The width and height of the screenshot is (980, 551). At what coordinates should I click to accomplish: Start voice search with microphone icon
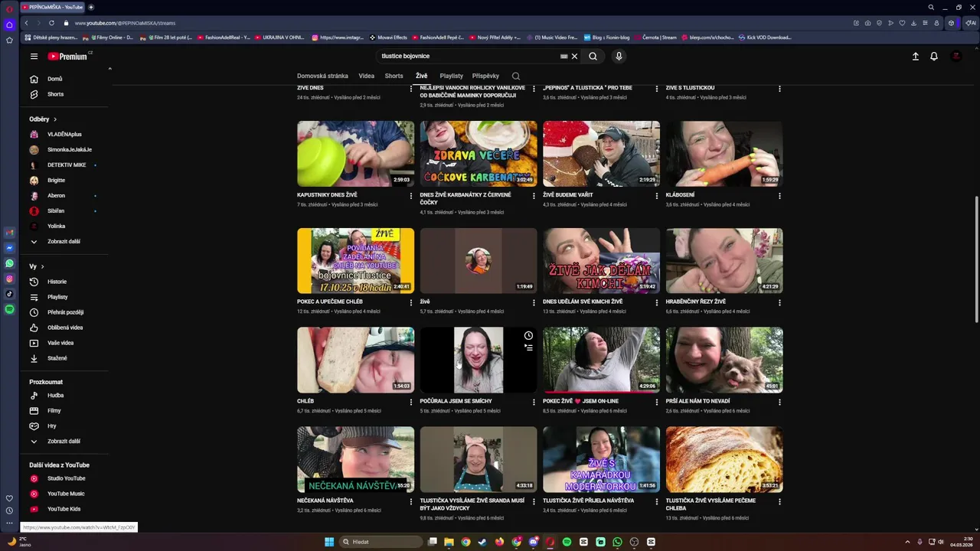[619, 56]
